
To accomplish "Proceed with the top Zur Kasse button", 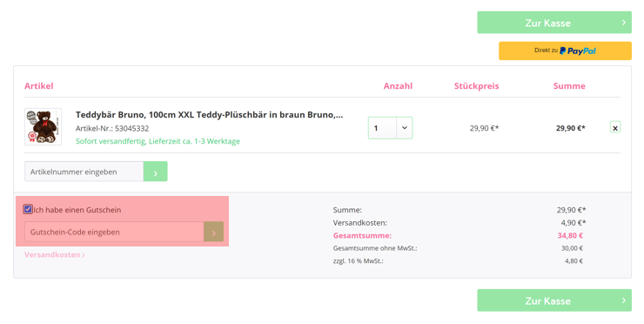I will click(554, 23).
